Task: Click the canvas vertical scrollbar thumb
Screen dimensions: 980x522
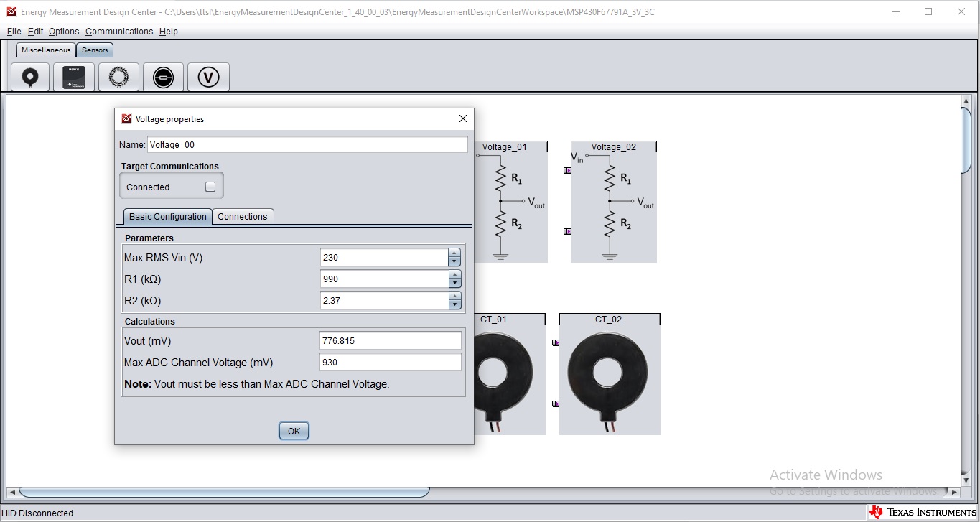Action: point(966,139)
